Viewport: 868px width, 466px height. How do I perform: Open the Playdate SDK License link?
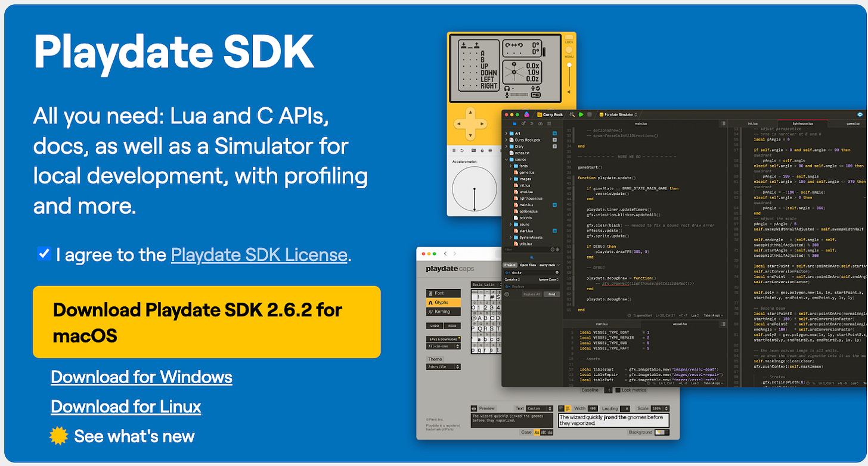[259, 255]
